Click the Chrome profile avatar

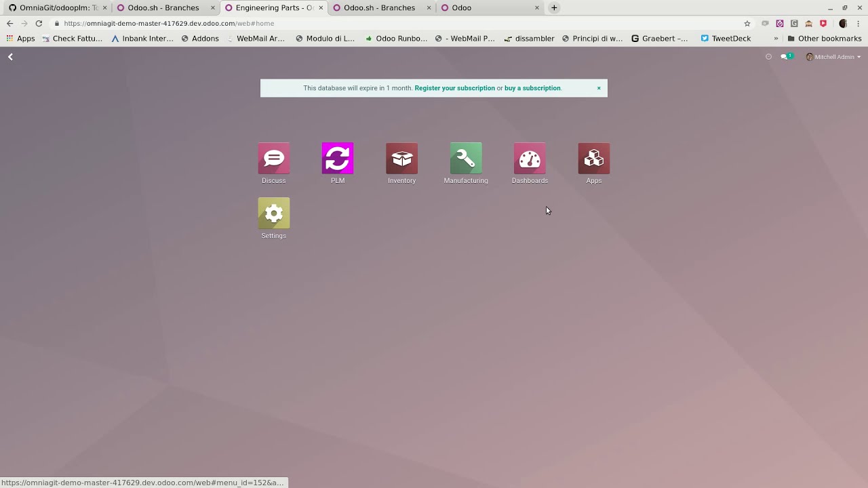tap(843, 23)
